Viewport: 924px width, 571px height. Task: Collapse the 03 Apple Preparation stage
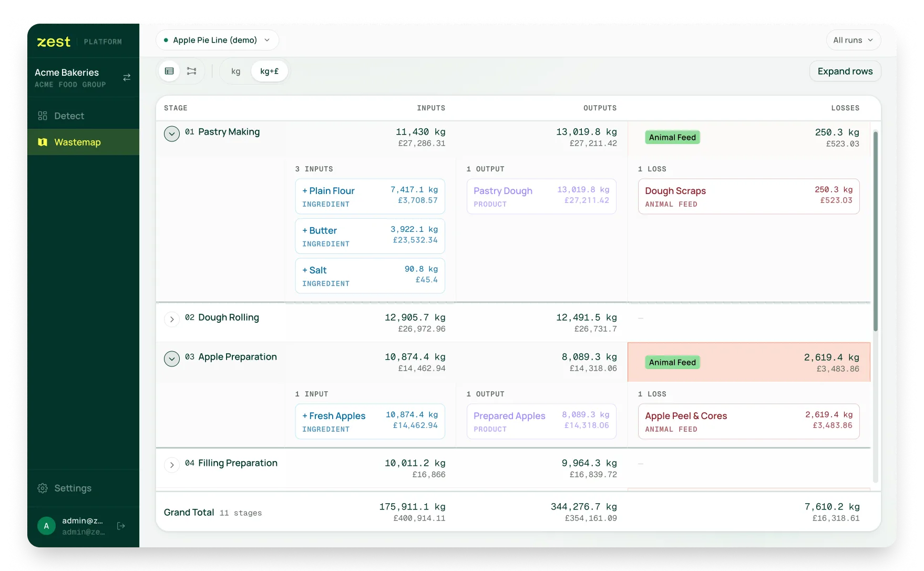tap(172, 359)
